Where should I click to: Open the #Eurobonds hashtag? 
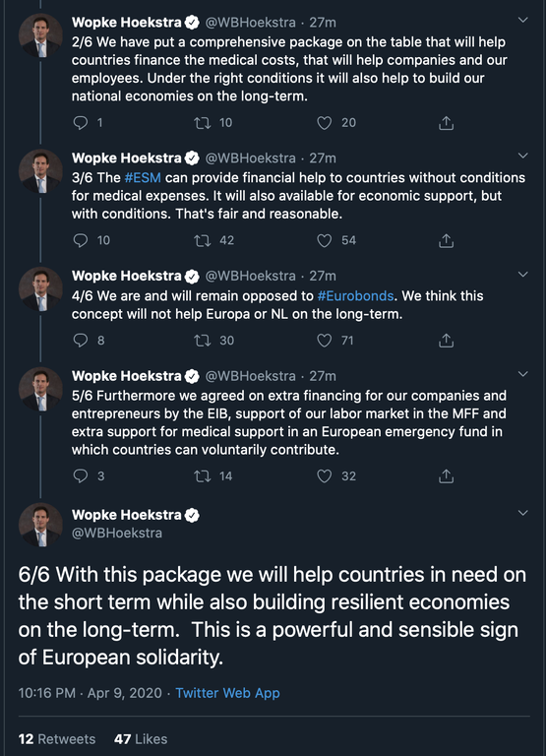point(356,295)
